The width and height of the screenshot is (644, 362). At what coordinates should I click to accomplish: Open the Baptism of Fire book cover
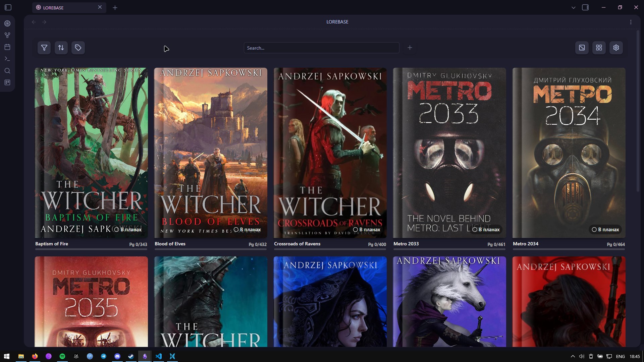(x=91, y=153)
